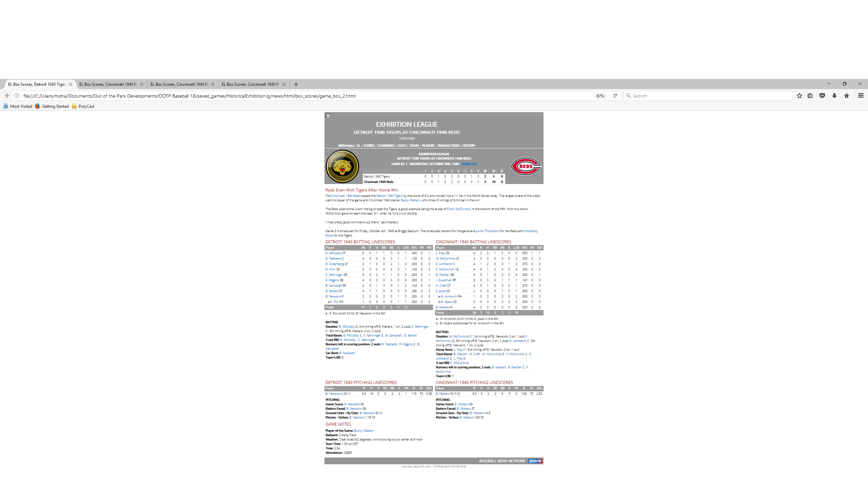Click inside the Search field
The height and width of the screenshot is (488, 868).
(709, 96)
